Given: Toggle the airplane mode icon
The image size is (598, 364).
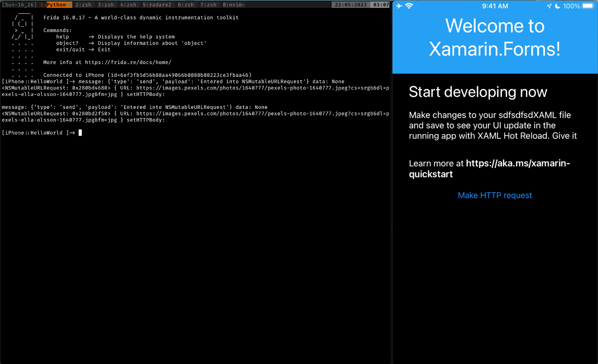Looking at the screenshot, I should 399,6.
